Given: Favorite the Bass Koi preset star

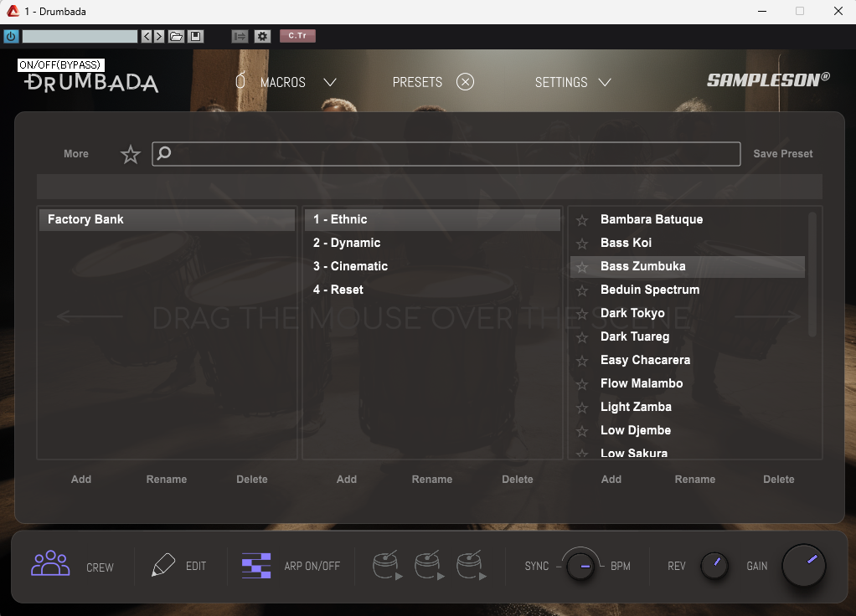Looking at the screenshot, I should (x=582, y=244).
